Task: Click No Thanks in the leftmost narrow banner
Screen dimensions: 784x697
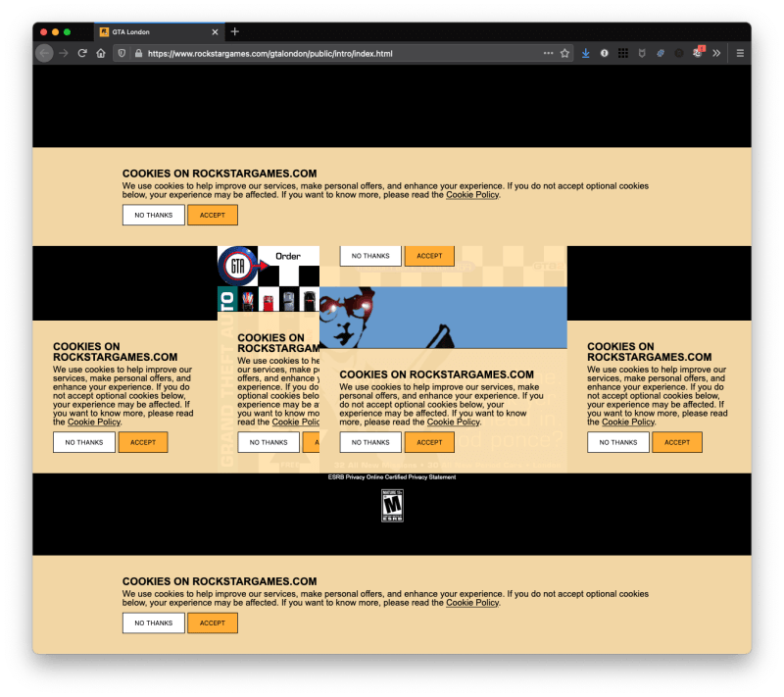Action: pos(84,442)
